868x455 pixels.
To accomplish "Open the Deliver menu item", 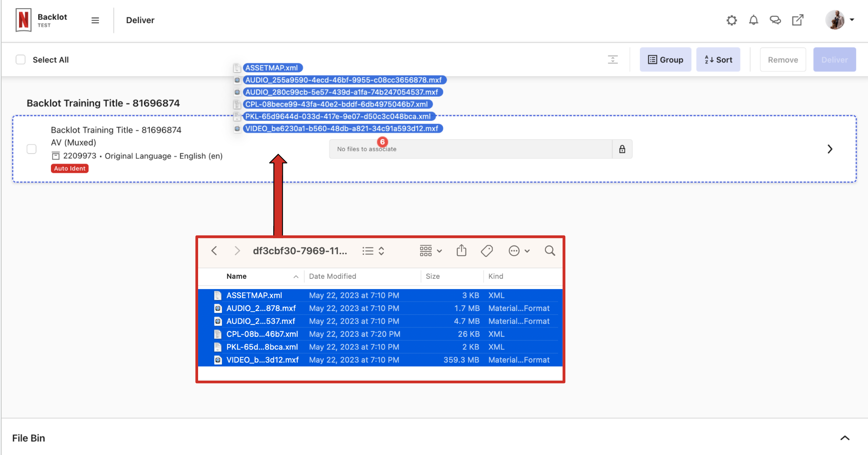I will point(141,20).
